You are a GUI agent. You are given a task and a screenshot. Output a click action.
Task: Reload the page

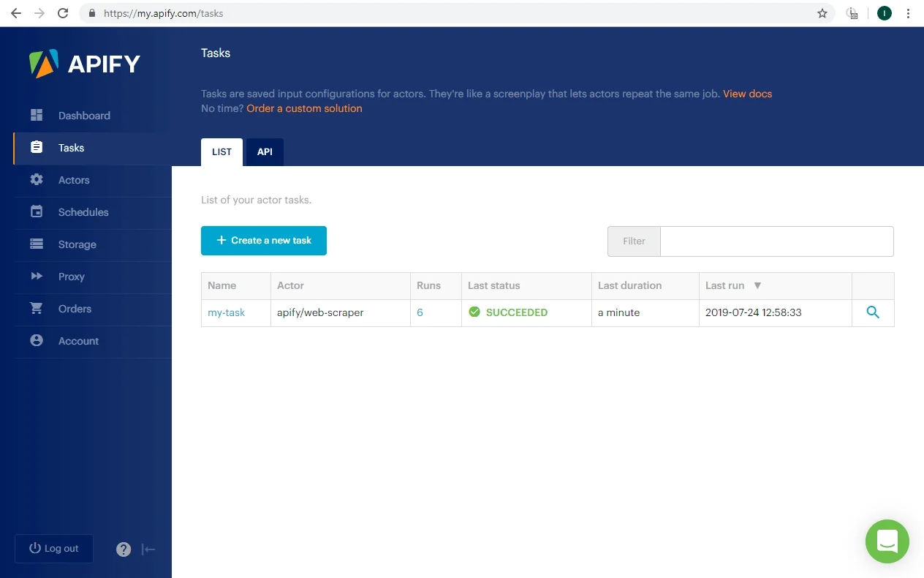coord(63,13)
